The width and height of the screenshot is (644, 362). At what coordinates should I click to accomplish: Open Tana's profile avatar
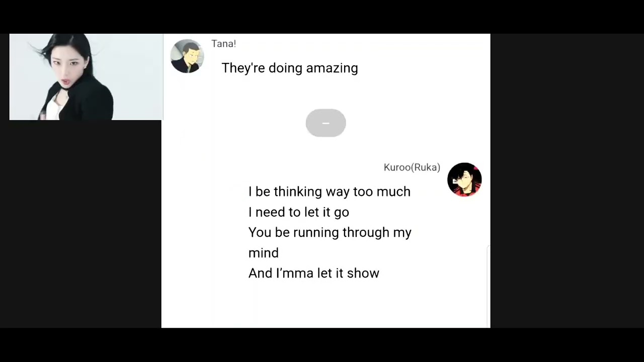pyautogui.click(x=187, y=56)
